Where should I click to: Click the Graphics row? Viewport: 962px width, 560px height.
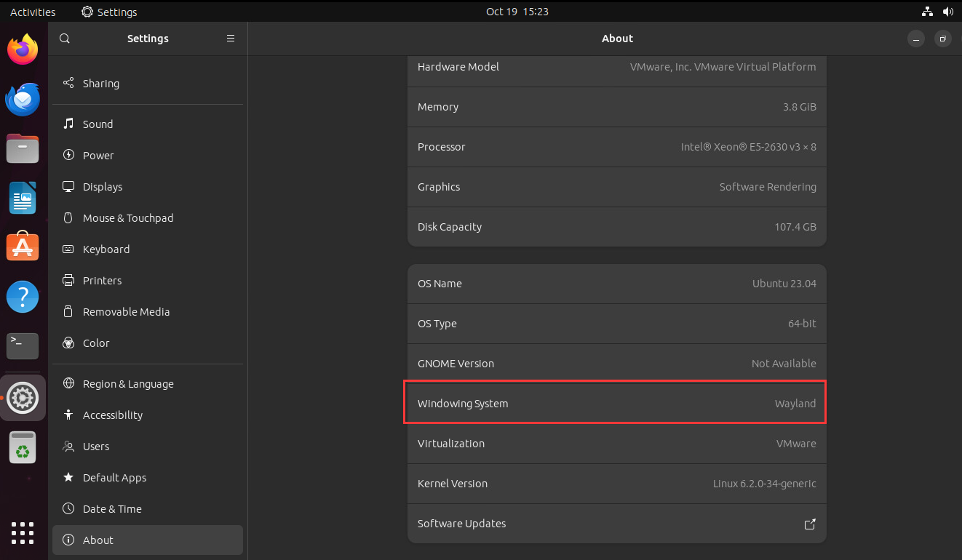click(x=617, y=187)
